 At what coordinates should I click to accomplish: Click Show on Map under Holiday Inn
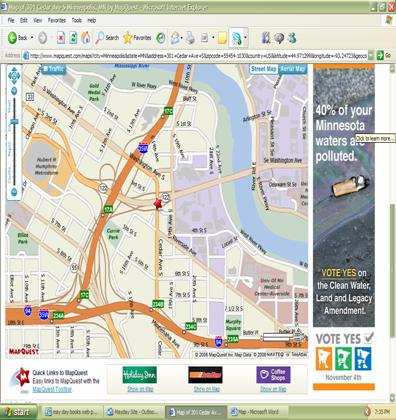click(140, 389)
